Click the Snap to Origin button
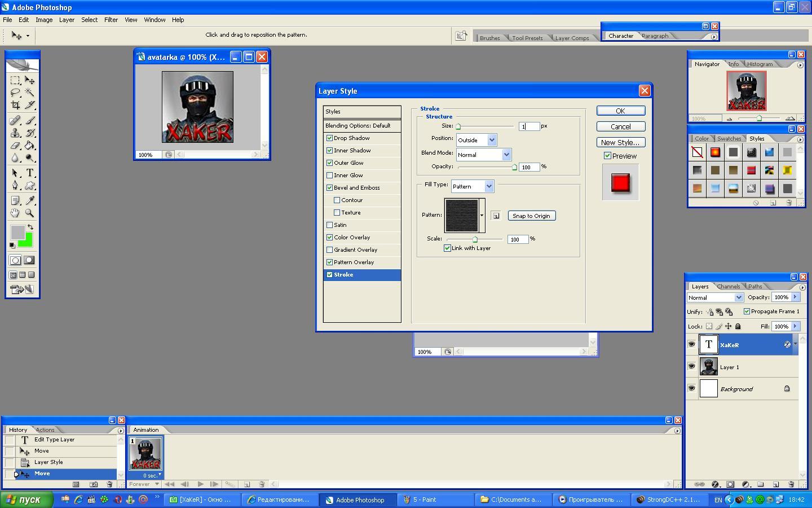This screenshot has height=508, width=812. pyautogui.click(x=531, y=216)
